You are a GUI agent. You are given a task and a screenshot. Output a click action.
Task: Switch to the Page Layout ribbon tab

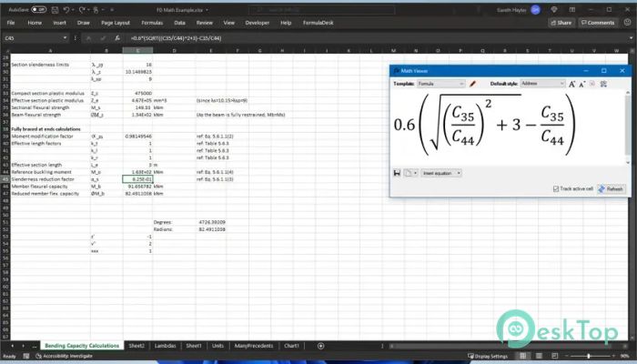pyautogui.click(x=116, y=23)
